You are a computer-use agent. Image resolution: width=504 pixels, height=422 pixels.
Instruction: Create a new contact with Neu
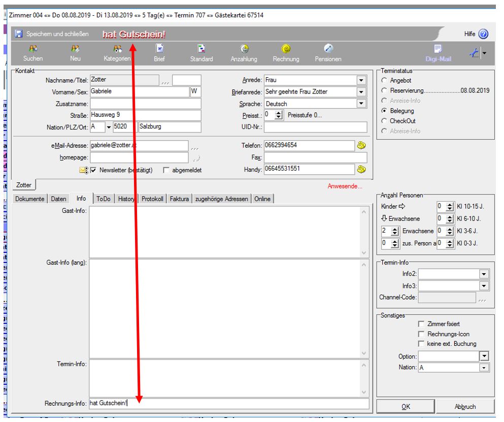coord(75,53)
